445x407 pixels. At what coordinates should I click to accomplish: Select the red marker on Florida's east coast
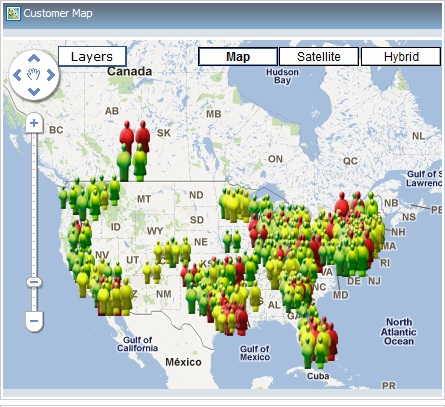(x=332, y=340)
